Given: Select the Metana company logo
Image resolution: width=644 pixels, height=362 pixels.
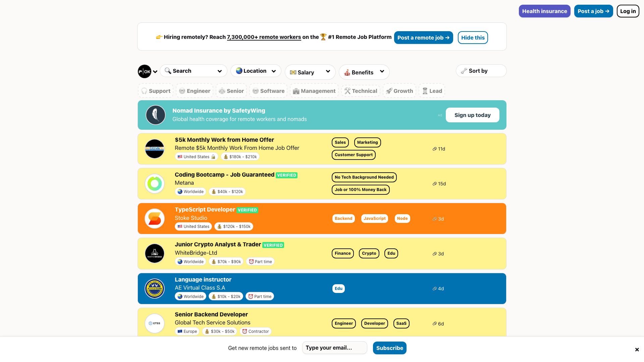Looking at the screenshot, I should pos(154,183).
